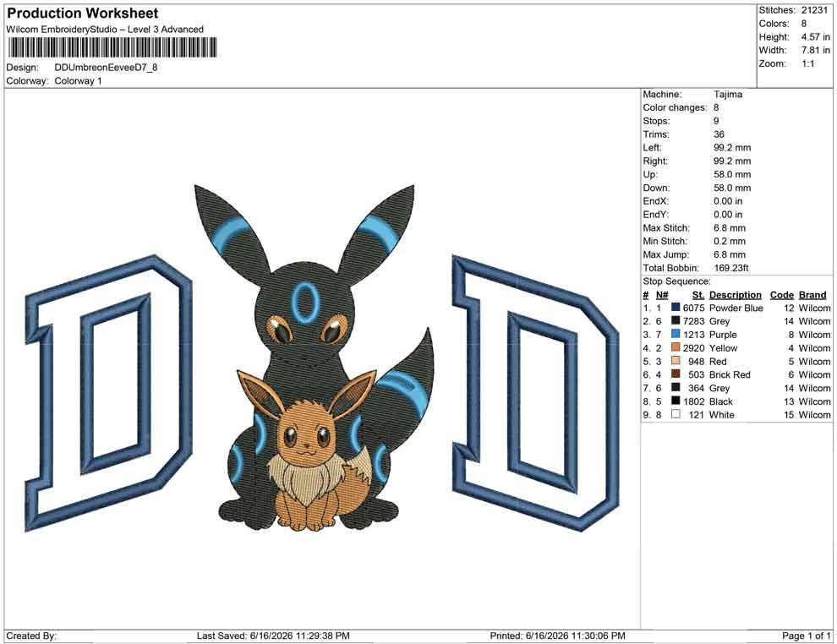
Task: Click the Stop Sequence heading
Action: (x=676, y=281)
